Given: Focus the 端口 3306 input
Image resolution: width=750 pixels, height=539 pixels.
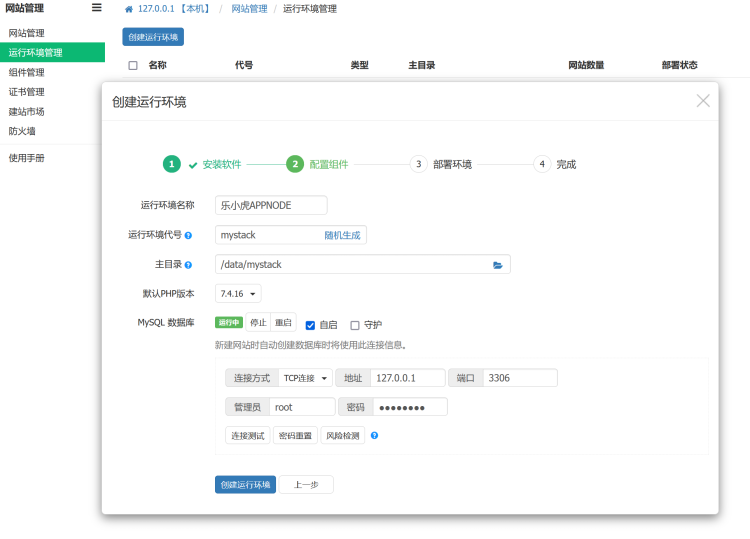Looking at the screenshot, I should pos(520,378).
